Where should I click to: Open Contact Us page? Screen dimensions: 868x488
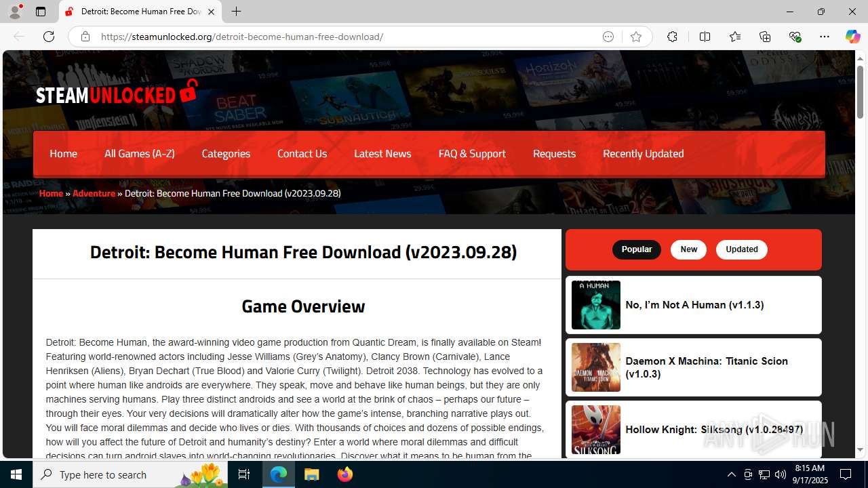[x=302, y=154]
